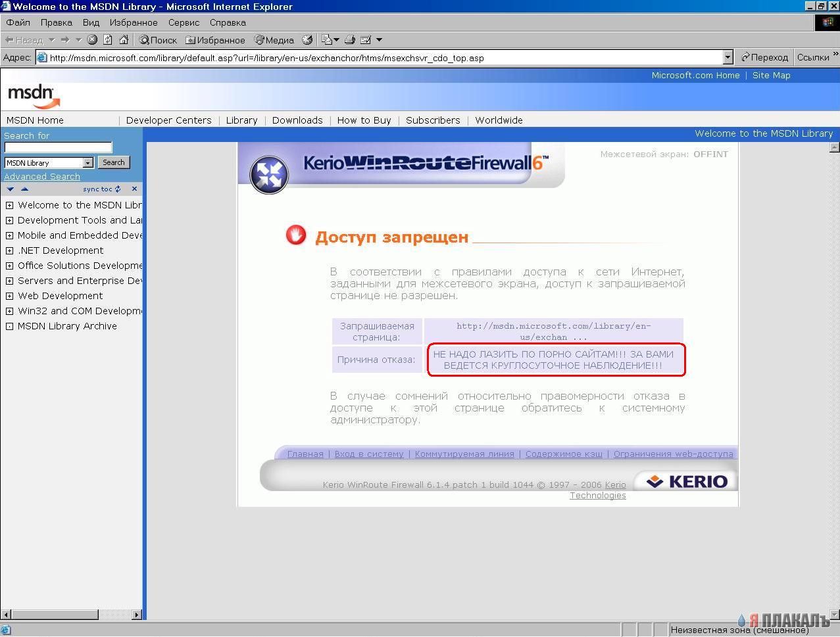Open the Edit toolbar dropdown arrow
Image resolution: width=840 pixels, height=637 pixels.
pos(379,40)
